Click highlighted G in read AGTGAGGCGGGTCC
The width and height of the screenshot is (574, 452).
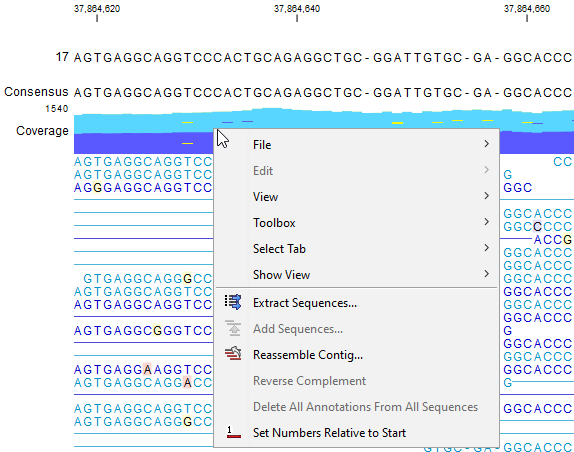pyautogui.click(x=157, y=331)
